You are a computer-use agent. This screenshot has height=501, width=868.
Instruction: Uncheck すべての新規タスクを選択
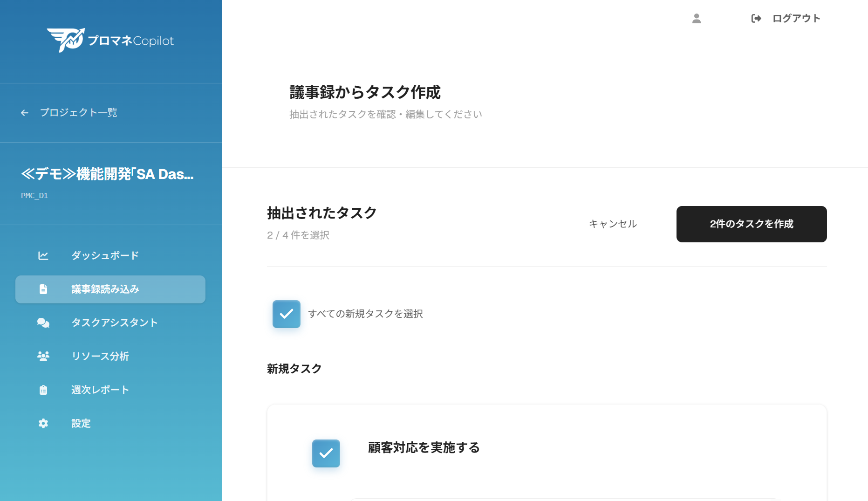[x=286, y=314]
